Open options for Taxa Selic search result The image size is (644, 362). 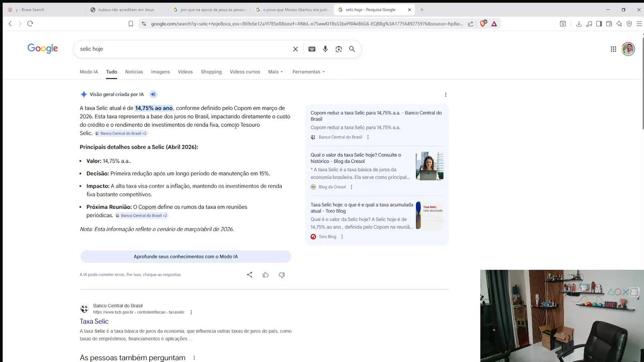click(191, 312)
